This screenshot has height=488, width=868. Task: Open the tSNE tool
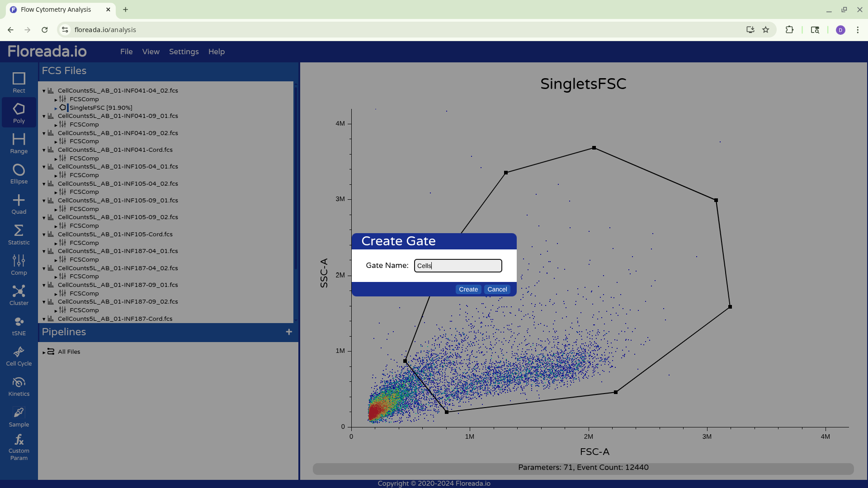(x=19, y=325)
